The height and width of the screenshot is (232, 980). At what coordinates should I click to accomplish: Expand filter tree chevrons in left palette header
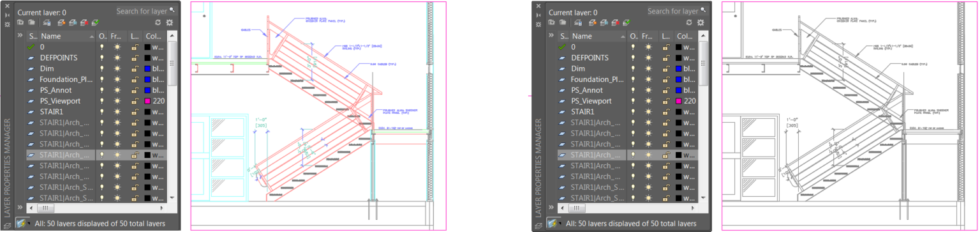point(20,35)
